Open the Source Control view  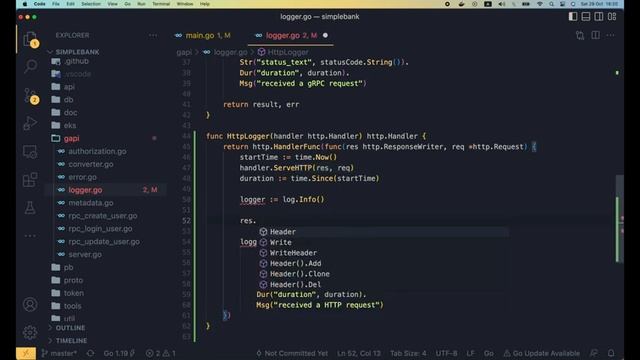pos(30,95)
